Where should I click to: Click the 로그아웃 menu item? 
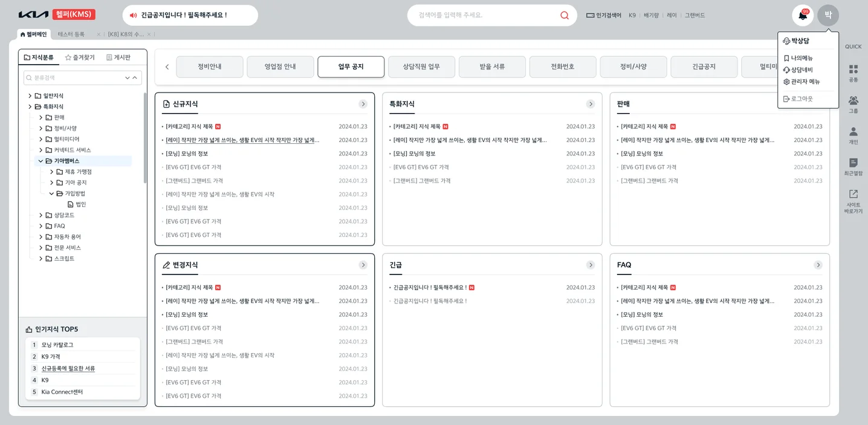point(798,99)
